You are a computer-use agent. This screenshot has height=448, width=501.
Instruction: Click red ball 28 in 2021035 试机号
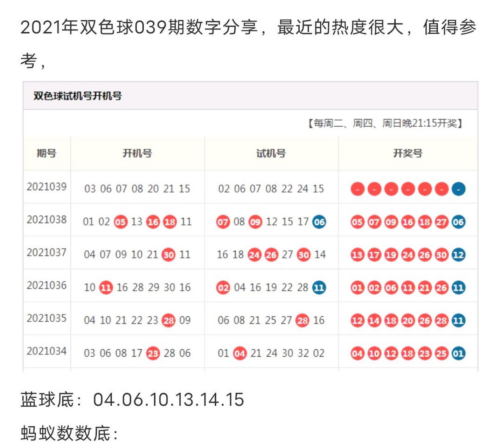[302, 321]
